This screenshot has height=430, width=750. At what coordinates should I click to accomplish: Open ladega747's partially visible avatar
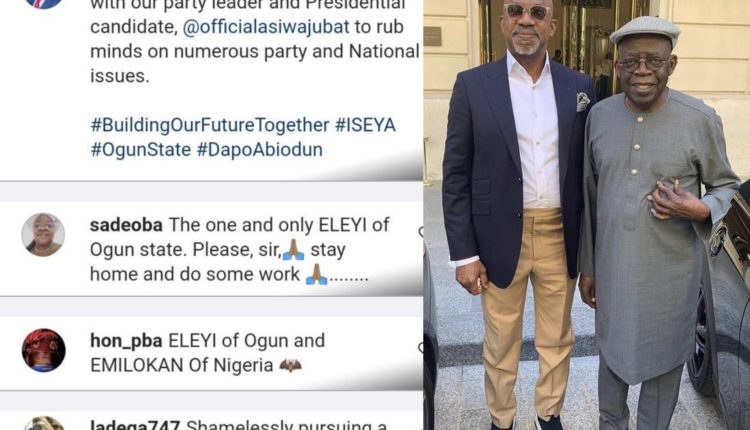click(44, 423)
